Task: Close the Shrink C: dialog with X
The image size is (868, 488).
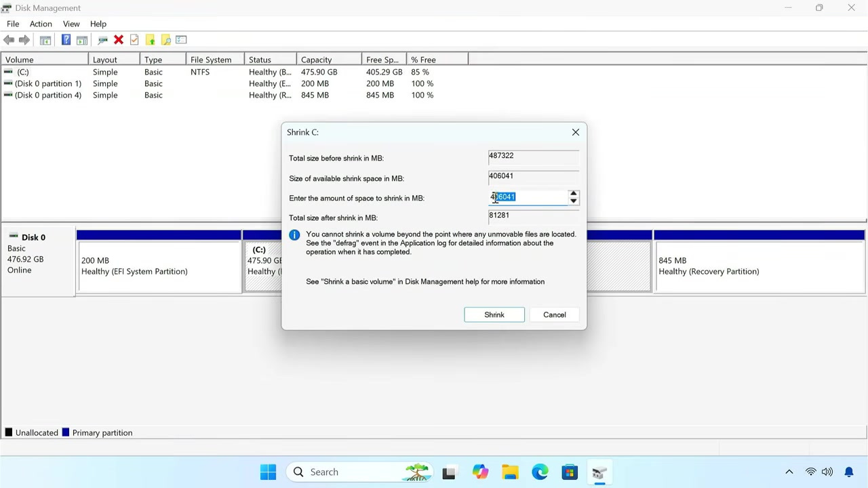Action: click(576, 132)
